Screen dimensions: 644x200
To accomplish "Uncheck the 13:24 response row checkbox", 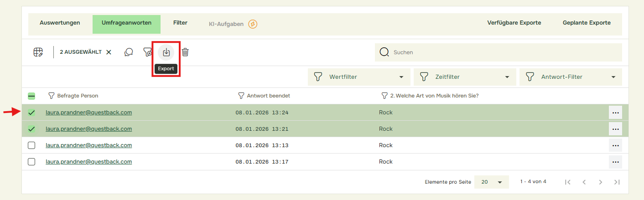I will pyautogui.click(x=31, y=113).
